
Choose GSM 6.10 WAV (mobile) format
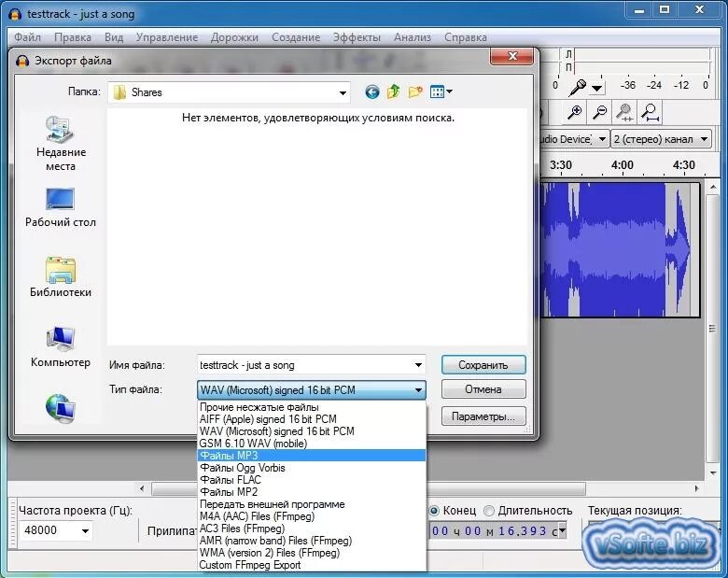312,444
